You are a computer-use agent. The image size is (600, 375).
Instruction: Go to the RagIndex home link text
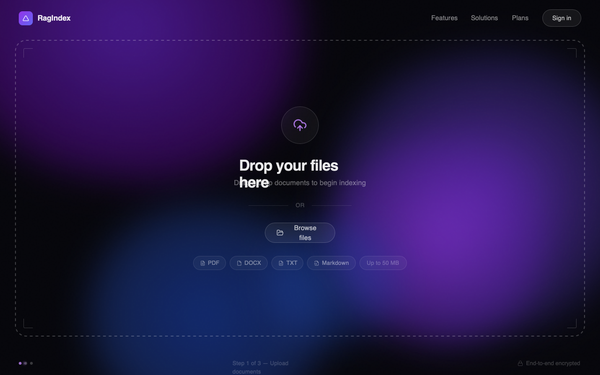coord(54,18)
